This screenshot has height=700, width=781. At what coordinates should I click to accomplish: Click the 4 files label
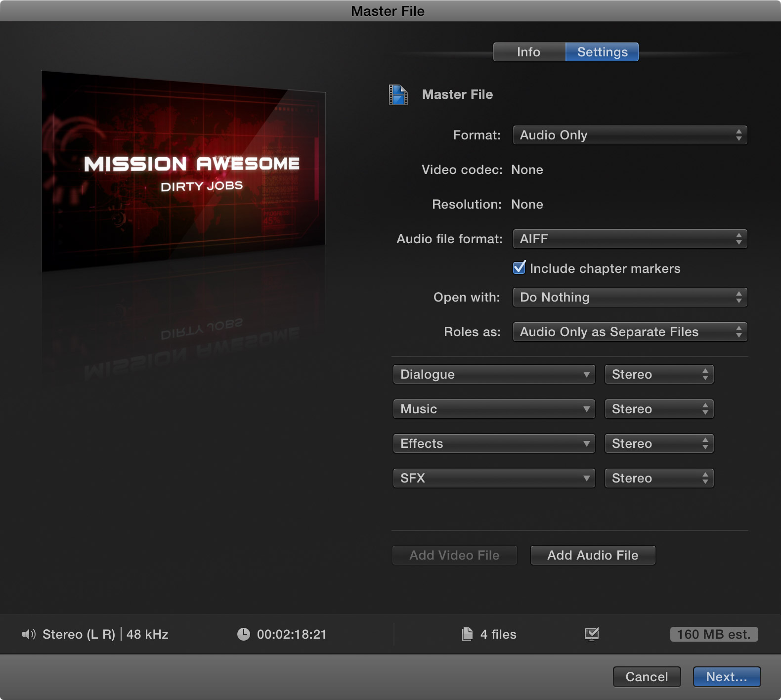[x=498, y=634]
